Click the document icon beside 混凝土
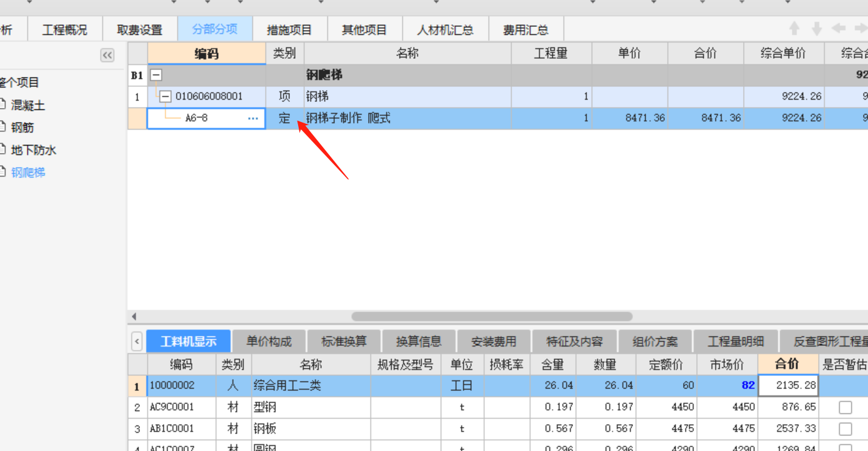The height and width of the screenshot is (451, 868). tap(3, 104)
